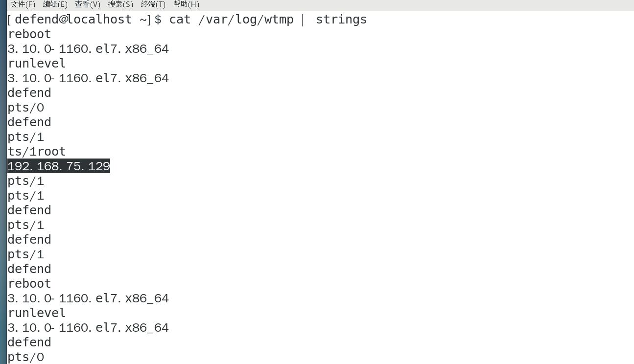Click the highlighted IP 192.168.75.129
The width and height of the screenshot is (634, 364).
pyautogui.click(x=59, y=166)
